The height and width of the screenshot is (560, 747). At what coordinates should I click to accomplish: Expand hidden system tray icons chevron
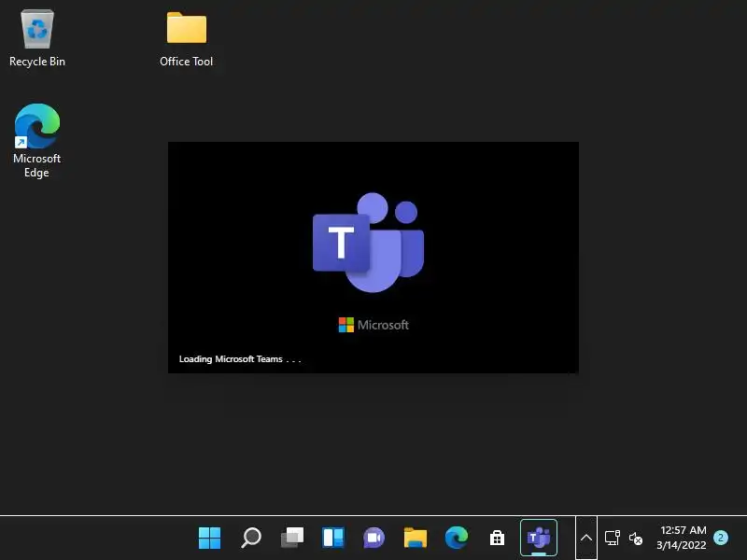(586, 539)
